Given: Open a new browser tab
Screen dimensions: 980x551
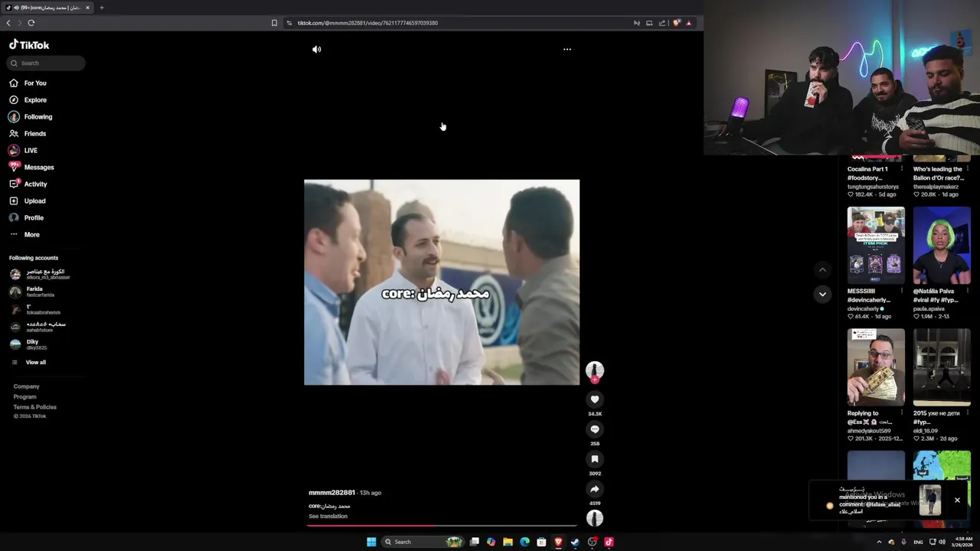Looking at the screenshot, I should 101,8.
